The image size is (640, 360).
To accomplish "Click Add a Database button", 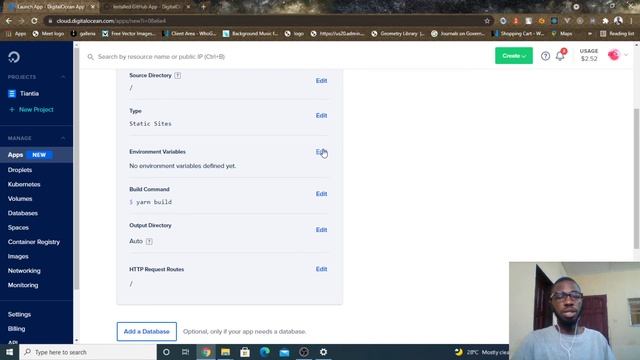I will 147,331.
